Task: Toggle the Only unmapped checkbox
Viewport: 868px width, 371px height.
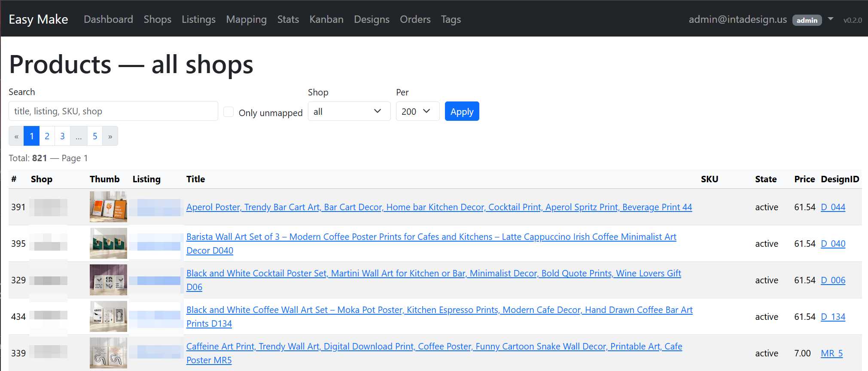Action: tap(228, 112)
